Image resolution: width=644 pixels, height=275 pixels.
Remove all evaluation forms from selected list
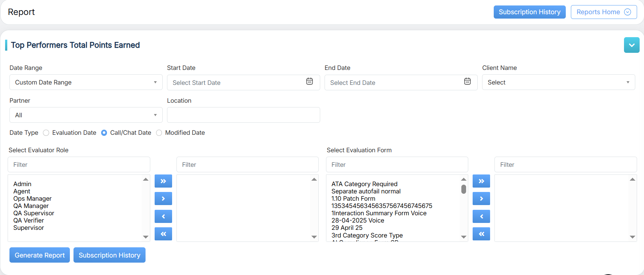pos(481,234)
